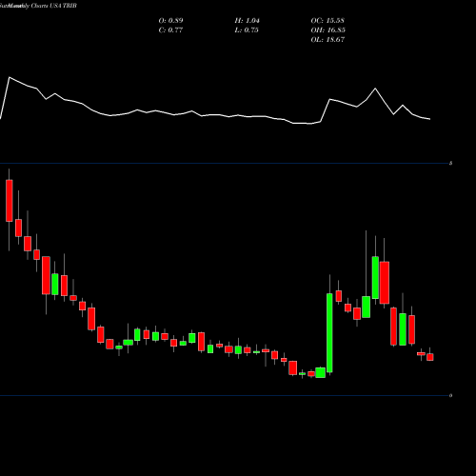
Task: Click the '5' price axis label
Action: click(x=450, y=164)
